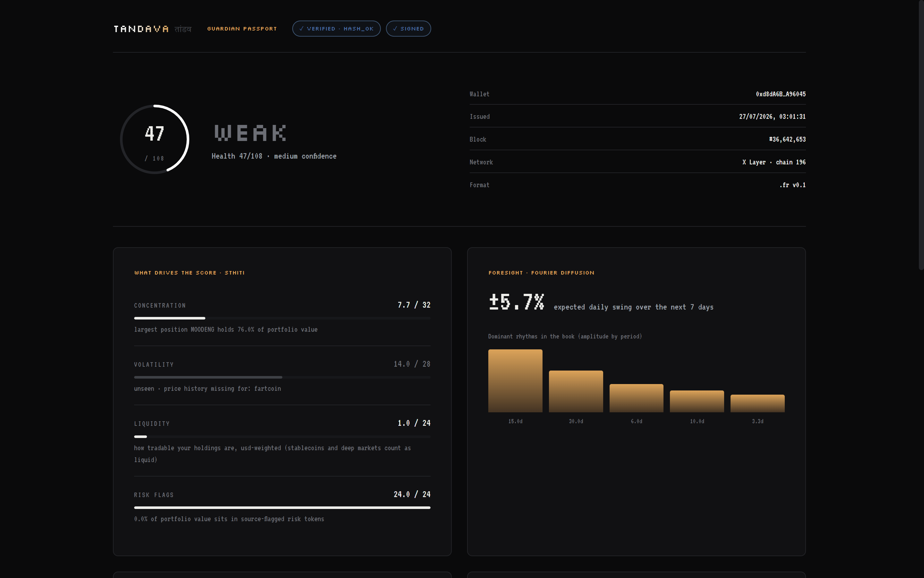Click the Signed badge

tap(408, 29)
